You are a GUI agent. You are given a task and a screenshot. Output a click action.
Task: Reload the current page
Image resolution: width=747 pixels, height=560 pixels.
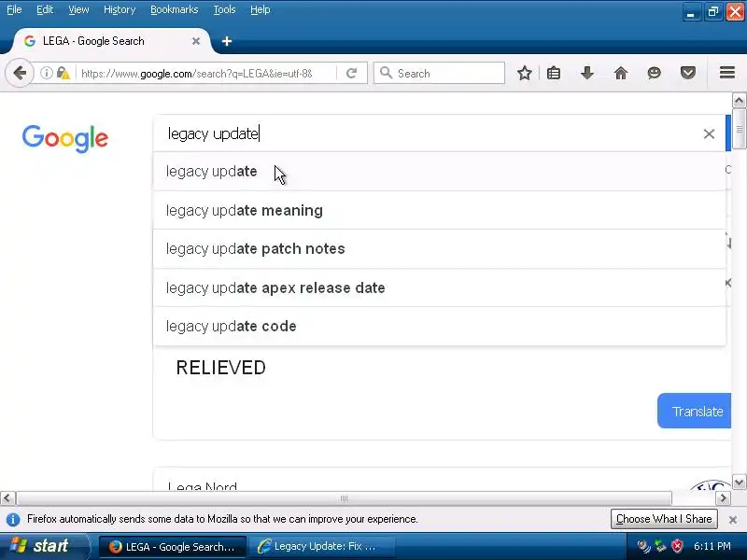(x=352, y=74)
